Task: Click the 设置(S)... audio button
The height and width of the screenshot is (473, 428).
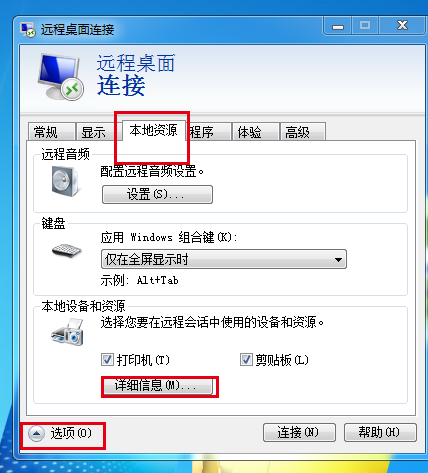Action: tap(157, 194)
